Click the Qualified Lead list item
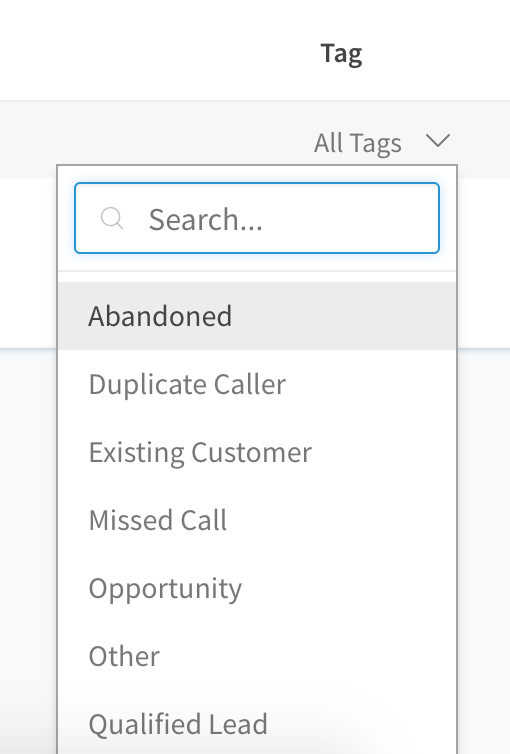The height and width of the screenshot is (754, 510). click(257, 724)
